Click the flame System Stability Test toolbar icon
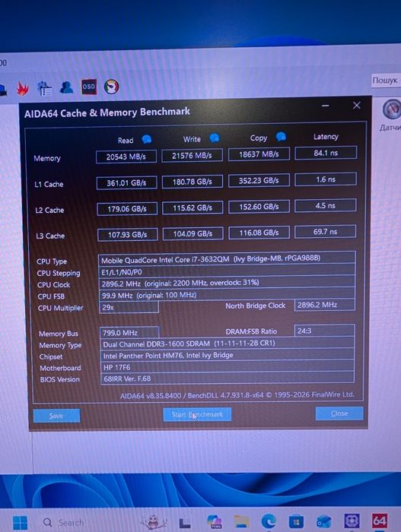This screenshot has height=532, width=401. coord(22,89)
